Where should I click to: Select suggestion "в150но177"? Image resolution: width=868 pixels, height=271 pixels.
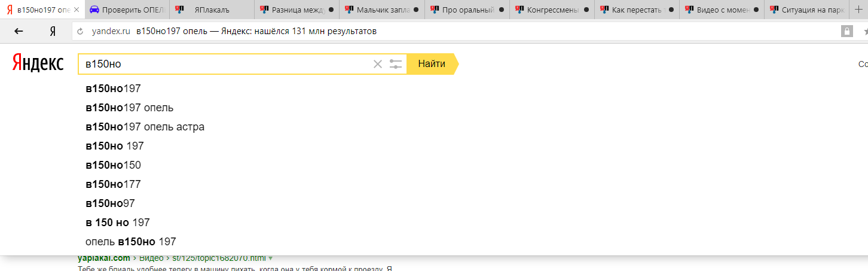pos(113,184)
